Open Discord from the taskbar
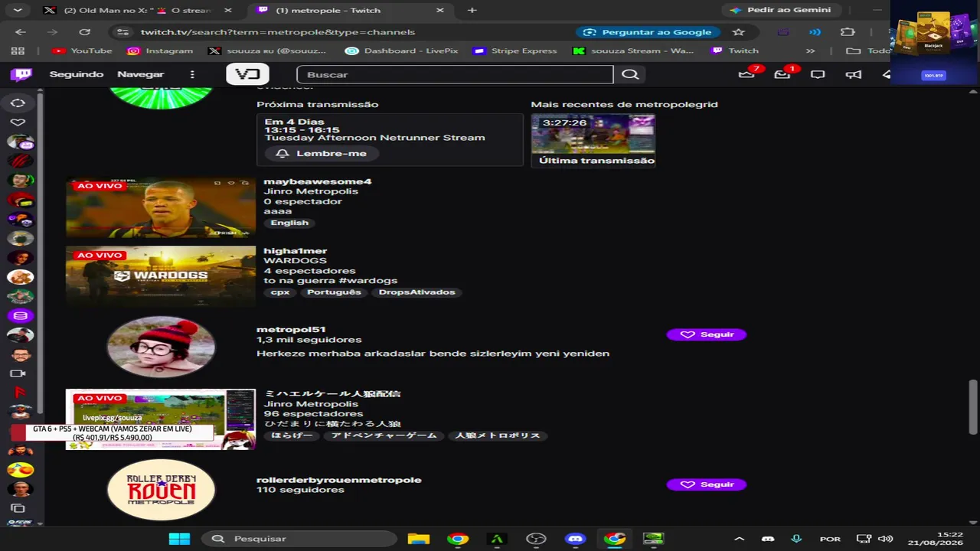This screenshot has height=551, width=980. click(575, 539)
